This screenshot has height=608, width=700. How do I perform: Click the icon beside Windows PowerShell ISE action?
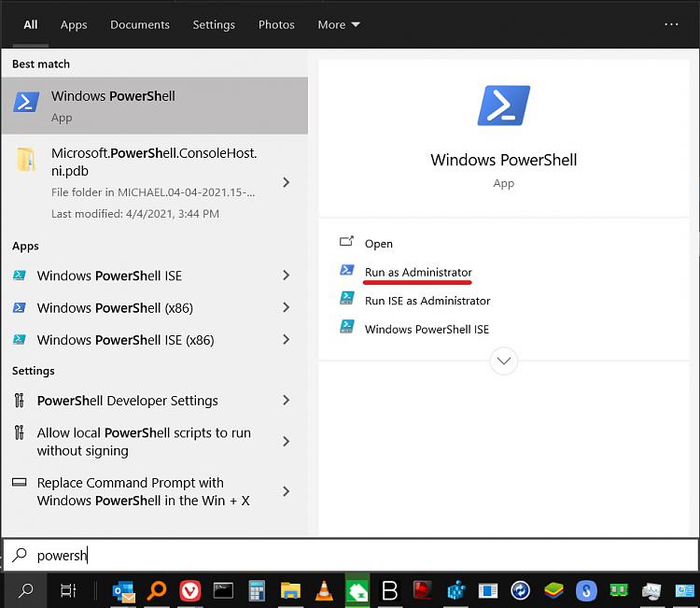point(347,327)
